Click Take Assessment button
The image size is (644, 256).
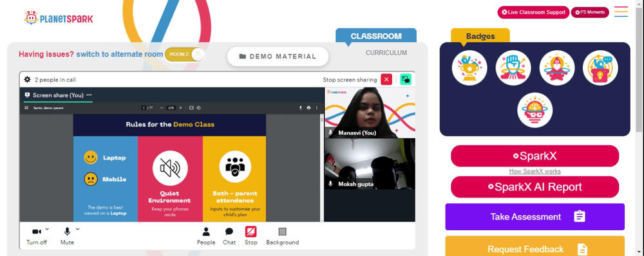tap(535, 217)
